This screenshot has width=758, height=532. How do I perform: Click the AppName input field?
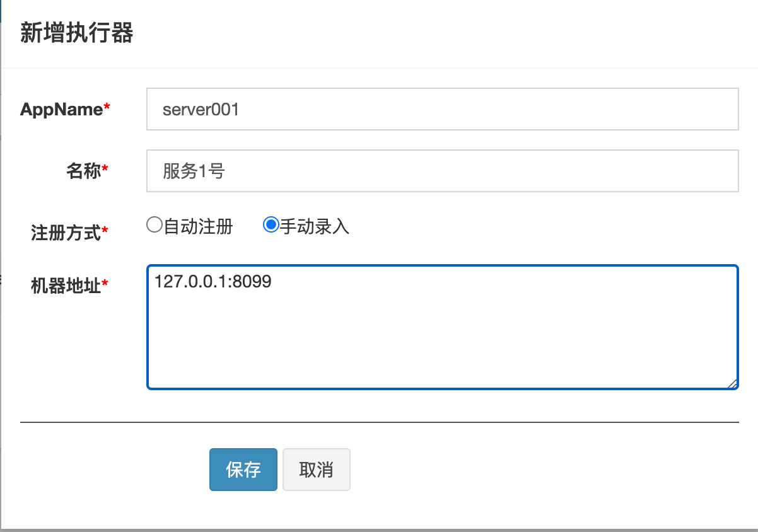point(441,109)
